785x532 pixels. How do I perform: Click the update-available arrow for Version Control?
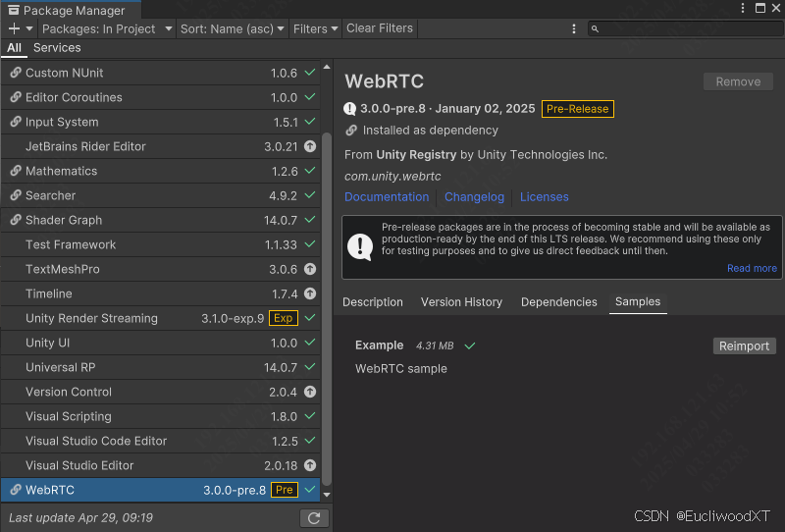pyautogui.click(x=310, y=392)
